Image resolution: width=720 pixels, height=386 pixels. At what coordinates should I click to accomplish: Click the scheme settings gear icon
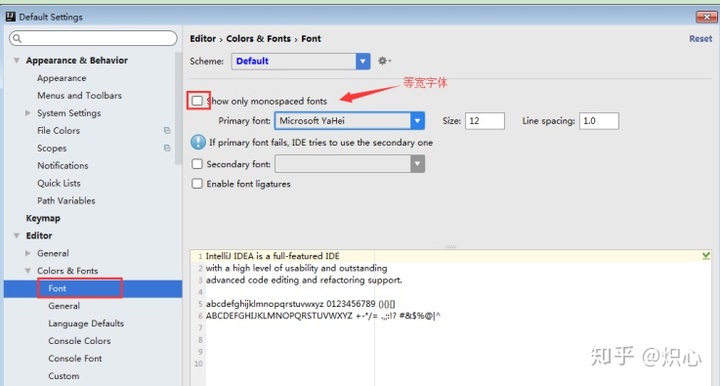383,61
